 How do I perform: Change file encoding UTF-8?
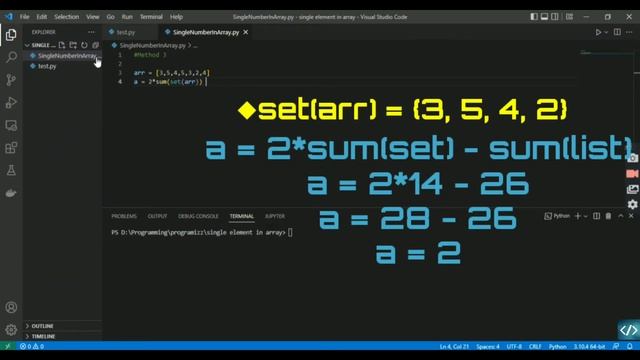(514, 346)
